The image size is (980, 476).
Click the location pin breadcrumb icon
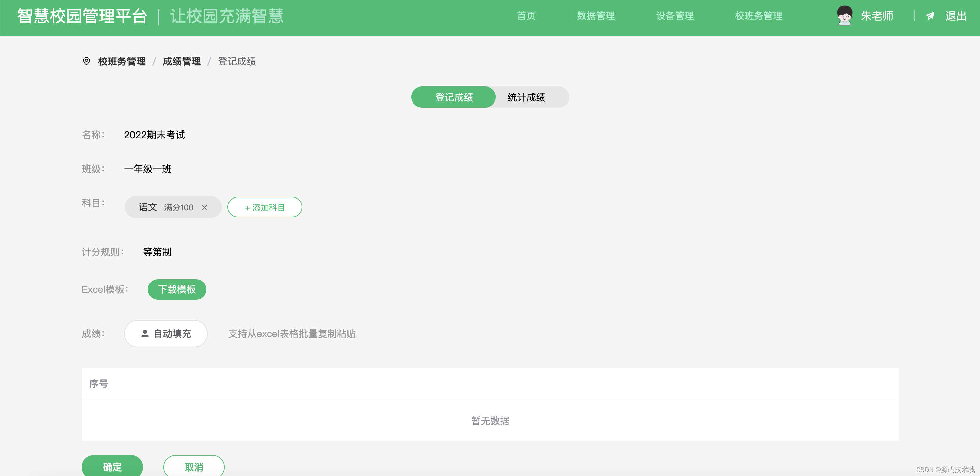click(x=86, y=61)
